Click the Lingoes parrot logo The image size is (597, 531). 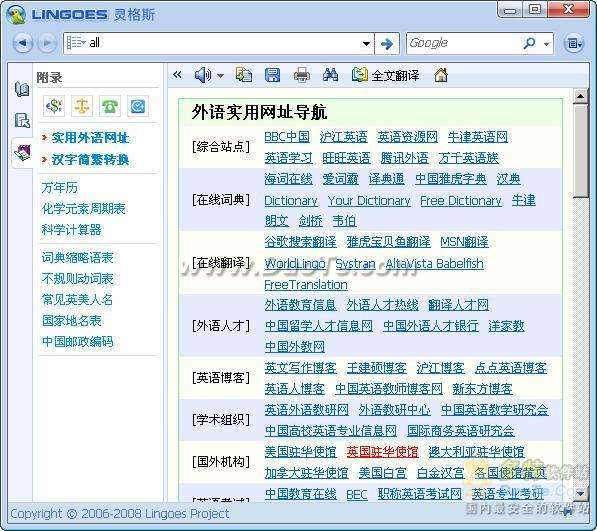click(16, 15)
